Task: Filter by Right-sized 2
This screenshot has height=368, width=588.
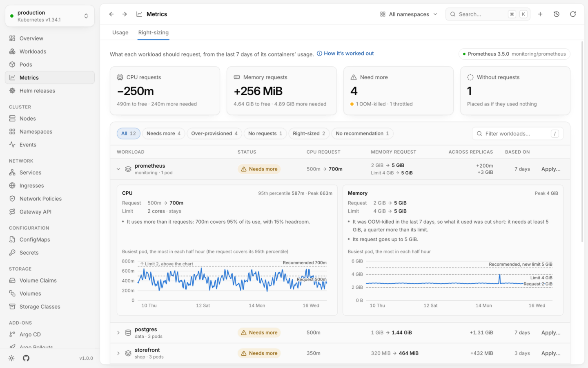Action: pos(309,133)
